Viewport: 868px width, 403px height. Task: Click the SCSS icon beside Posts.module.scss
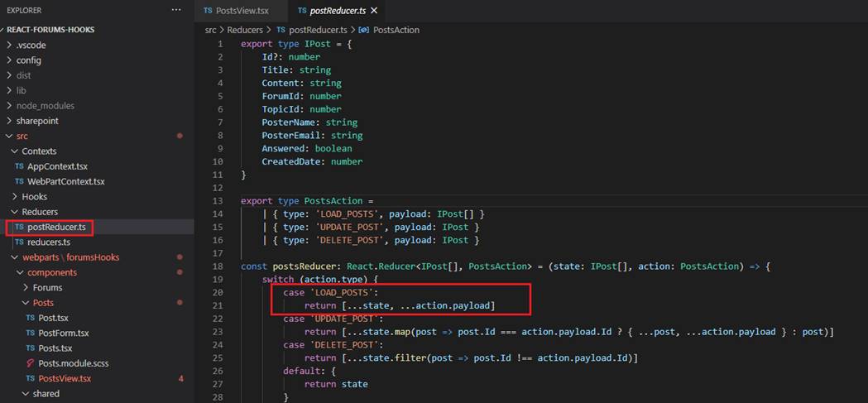[31, 363]
